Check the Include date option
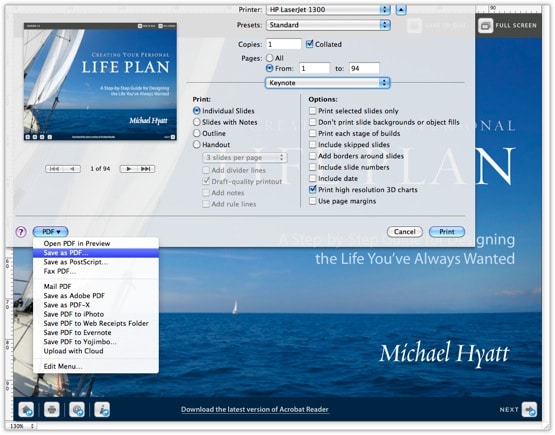Viewport: 555px width, 435px height. click(313, 178)
